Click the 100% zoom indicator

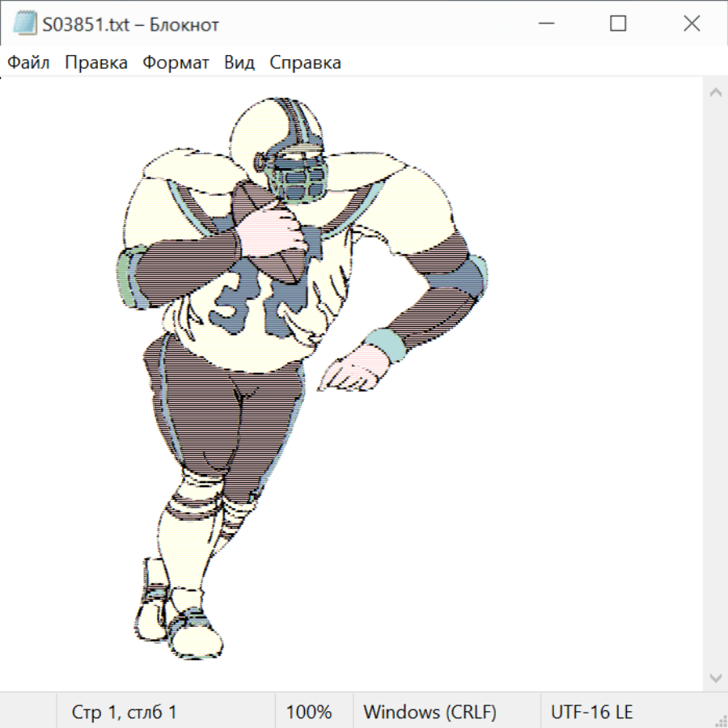click(309, 712)
